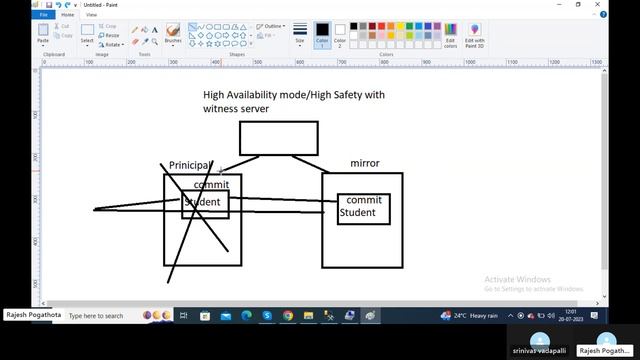Select the Line shape
This screenshot has height=360, width=640.
tap(192, 27)
